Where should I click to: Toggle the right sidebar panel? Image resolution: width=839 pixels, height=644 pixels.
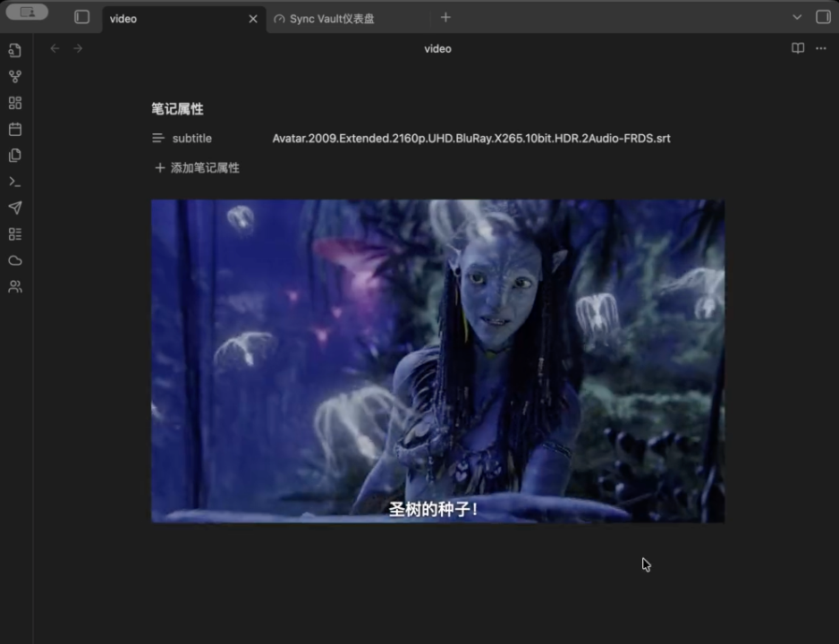point(823,17)
